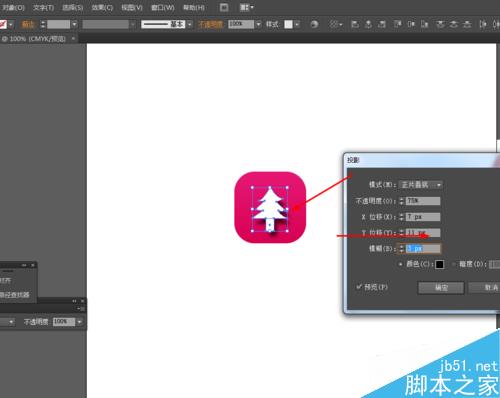Open the 选择(S) Select menu
The width and height of the screenshot is (500, 398).
click(x=73, y=7)
